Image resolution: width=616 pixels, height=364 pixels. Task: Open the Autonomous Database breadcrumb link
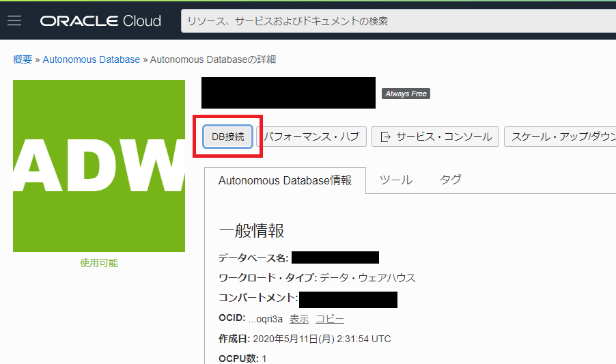tap(91, 59)
